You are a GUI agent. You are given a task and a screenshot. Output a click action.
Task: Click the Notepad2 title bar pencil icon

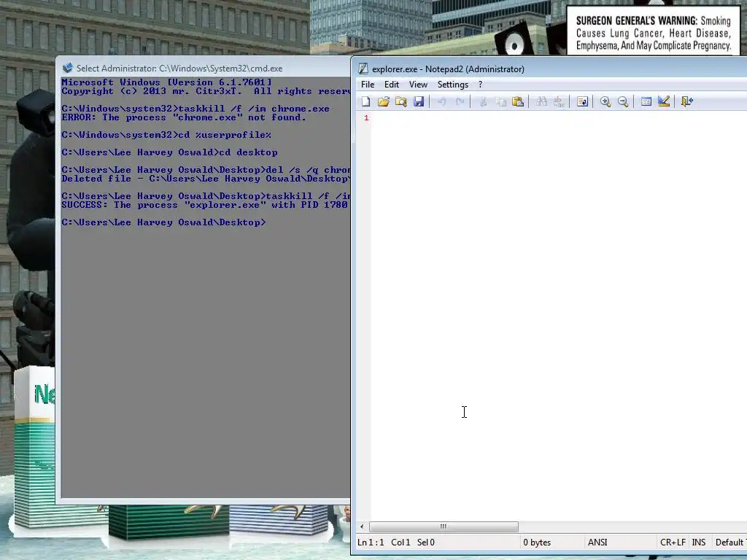[x=363, y=69]
